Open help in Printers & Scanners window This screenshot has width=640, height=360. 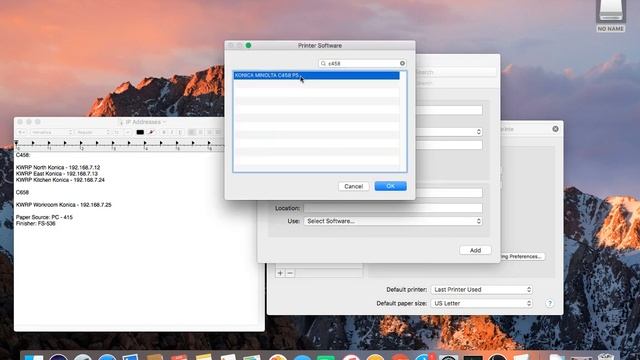click(x=549, y=303)
